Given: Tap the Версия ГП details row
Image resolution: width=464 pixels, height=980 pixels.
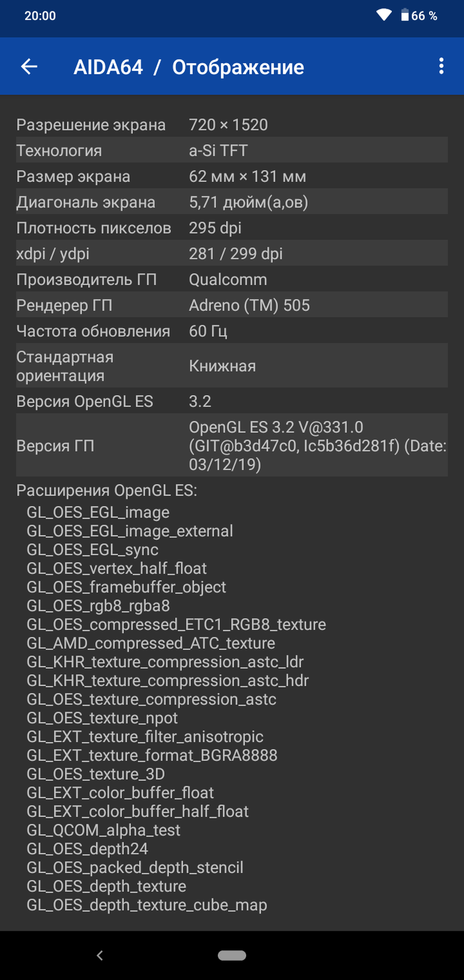Looking at the screenshot, I should (x=232, y=445).
